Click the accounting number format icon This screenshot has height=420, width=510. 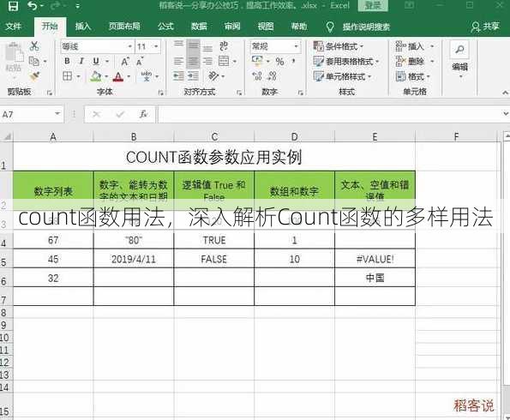pos(258,60)
